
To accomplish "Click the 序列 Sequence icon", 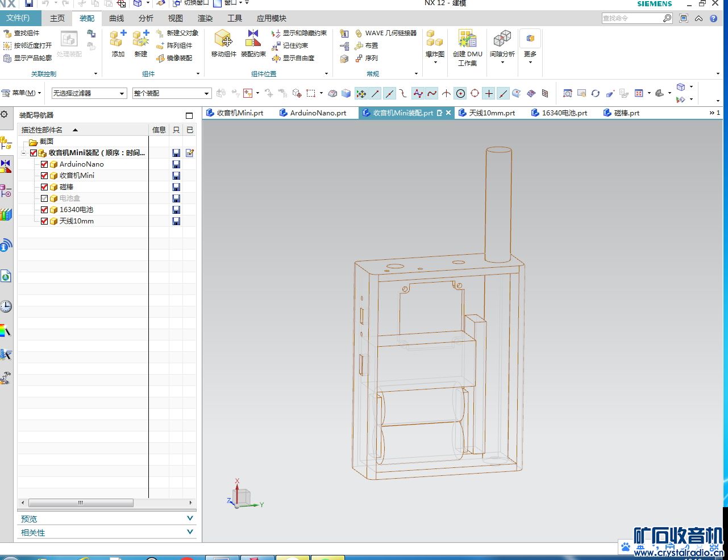I will pyautogui.click(x=359, y=58).
